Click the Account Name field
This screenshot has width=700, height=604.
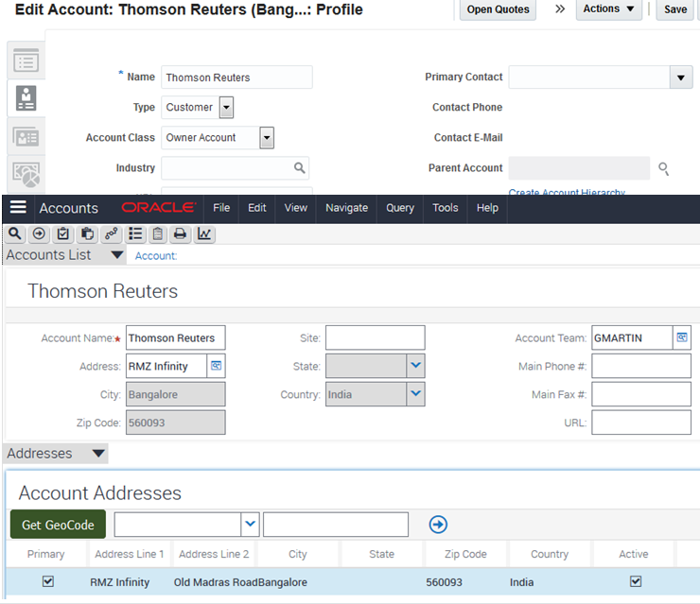pos(175,337)
